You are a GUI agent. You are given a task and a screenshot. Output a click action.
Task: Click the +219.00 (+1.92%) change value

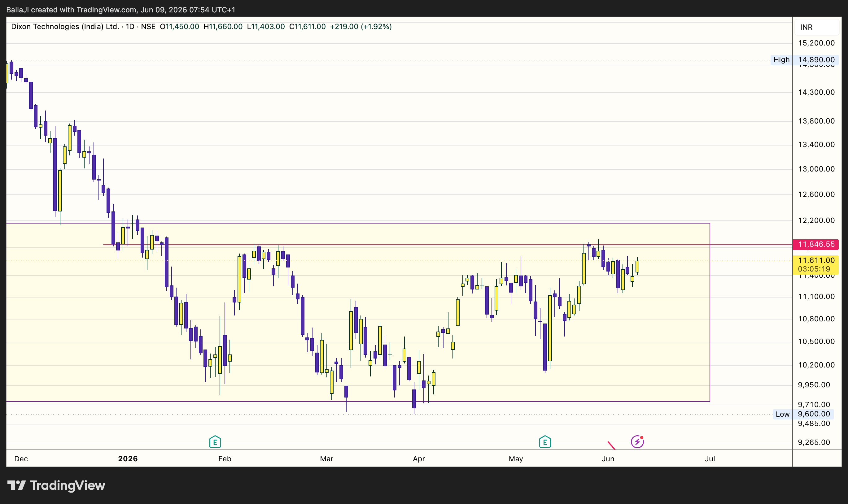[361, 27]
